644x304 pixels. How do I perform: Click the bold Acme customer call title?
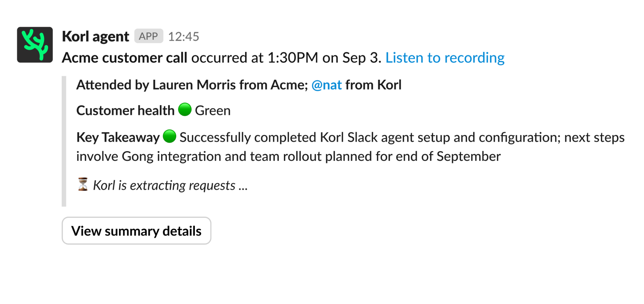125,58
